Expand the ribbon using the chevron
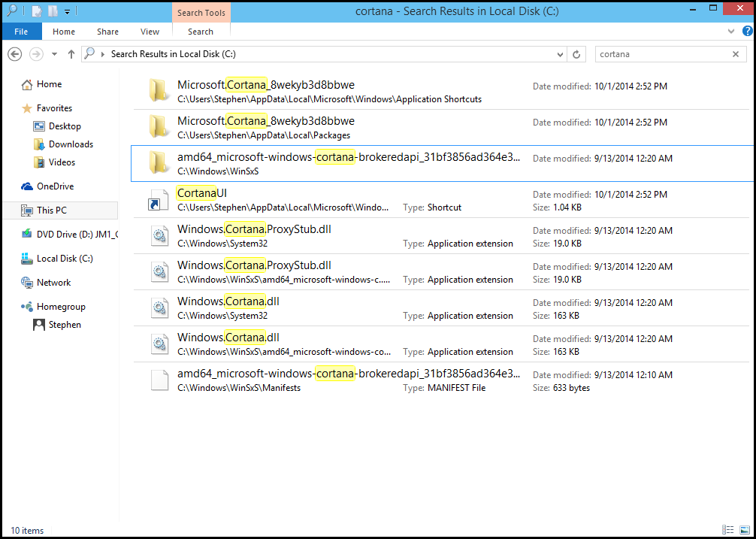Viewport: 756px width, 539px height. coord(732,32)
